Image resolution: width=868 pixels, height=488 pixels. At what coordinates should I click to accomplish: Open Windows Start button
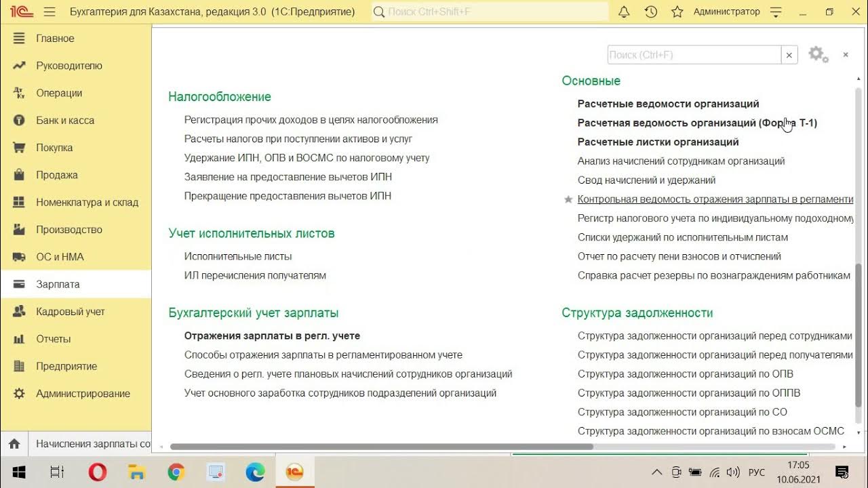coord(18,472)
